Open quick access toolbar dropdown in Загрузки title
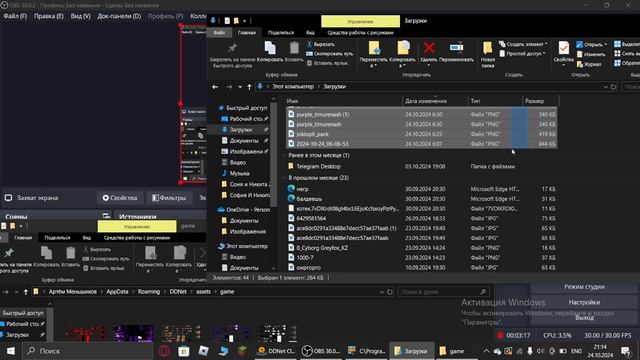The width and height of the screenshot is (640, 360). coord(244,21)
